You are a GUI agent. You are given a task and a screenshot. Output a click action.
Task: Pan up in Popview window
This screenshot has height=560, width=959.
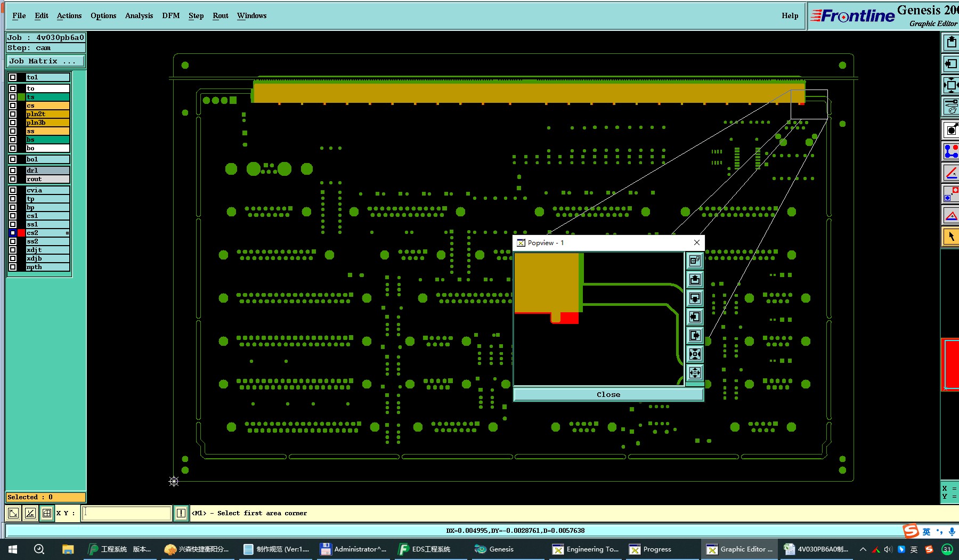pyautogui.click(x=695, y=279)
